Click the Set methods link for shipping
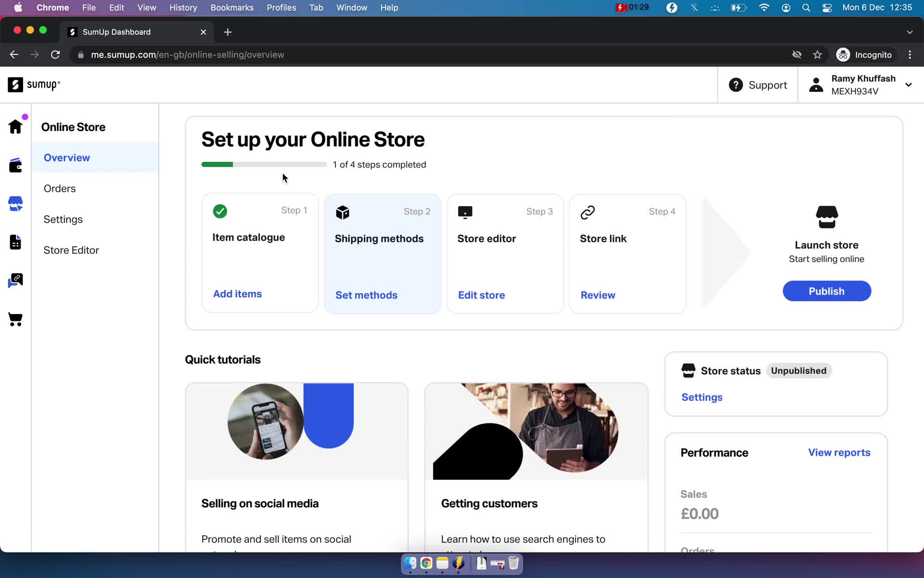 366,295
